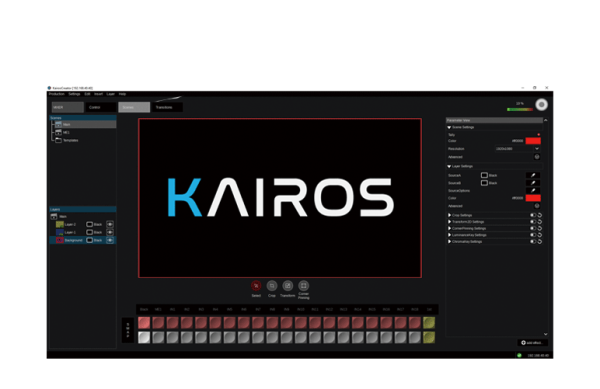Reset Crop Settings with circular arrow
Viewport: 600px width, 389px height.
coord(540,215)
